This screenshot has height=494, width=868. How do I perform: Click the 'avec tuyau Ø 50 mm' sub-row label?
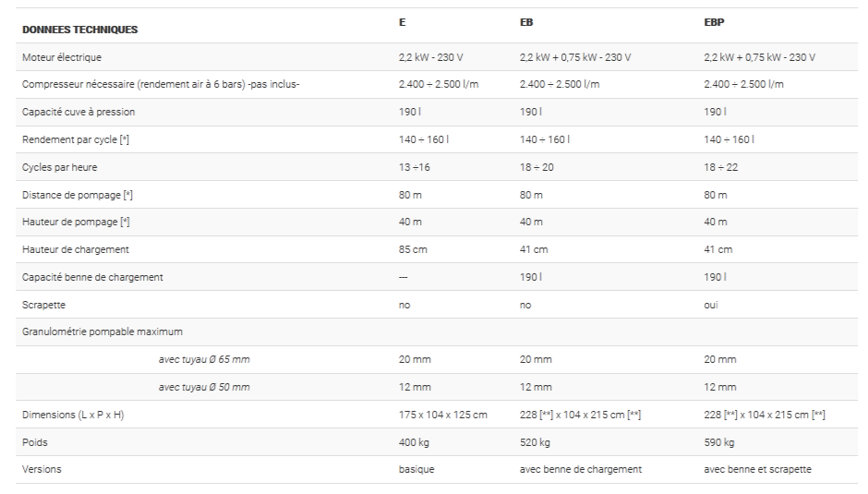point(203,387)
